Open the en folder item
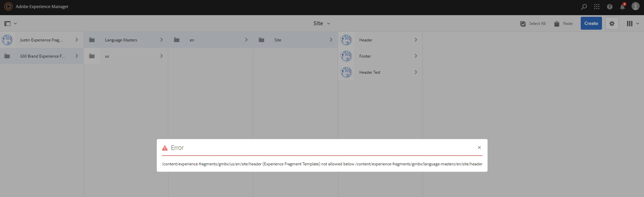This screenshot has width=644, height=197. 192,40
